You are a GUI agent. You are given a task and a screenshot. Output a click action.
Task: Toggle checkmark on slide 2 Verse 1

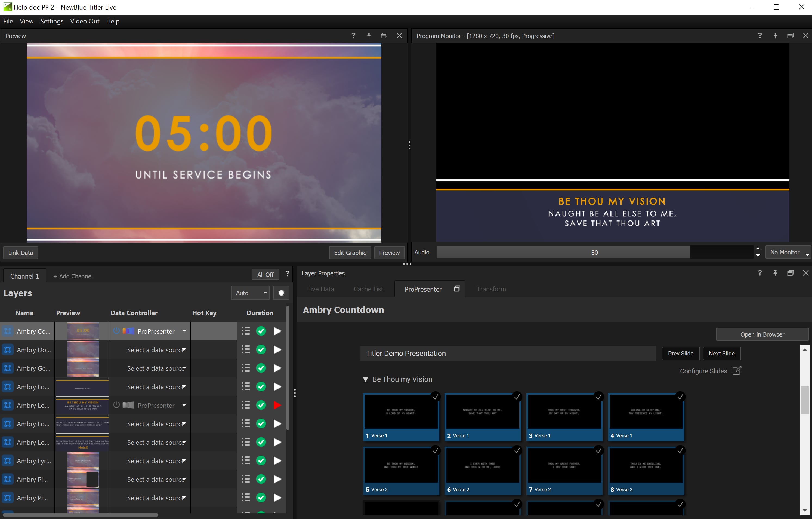[x=517, y=397]
